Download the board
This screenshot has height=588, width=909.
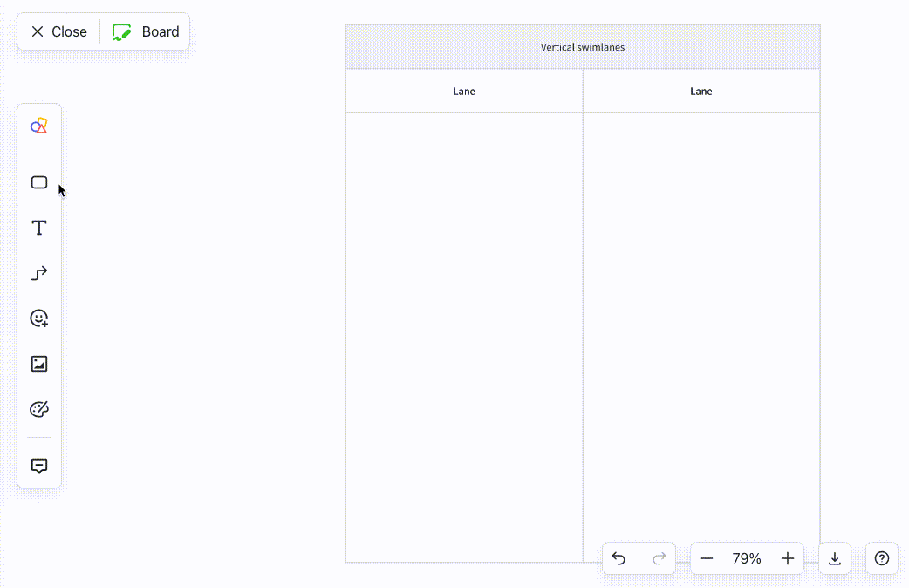(835, 558)
